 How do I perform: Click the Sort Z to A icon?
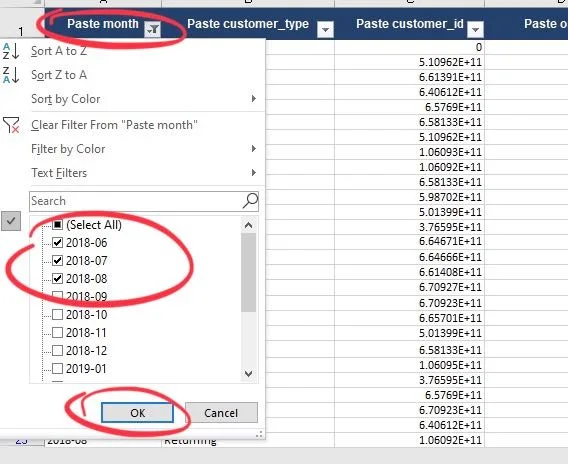click(11, 75)
